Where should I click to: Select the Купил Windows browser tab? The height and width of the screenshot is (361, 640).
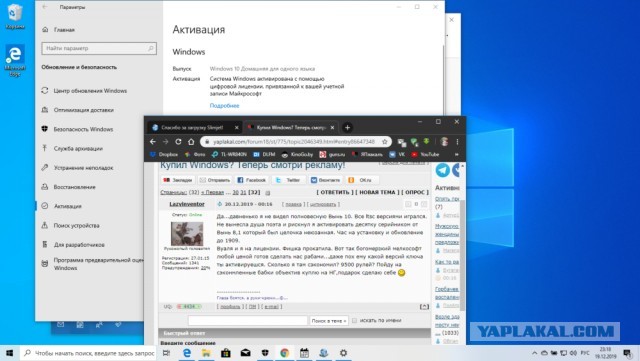click(x=291, y=127)
